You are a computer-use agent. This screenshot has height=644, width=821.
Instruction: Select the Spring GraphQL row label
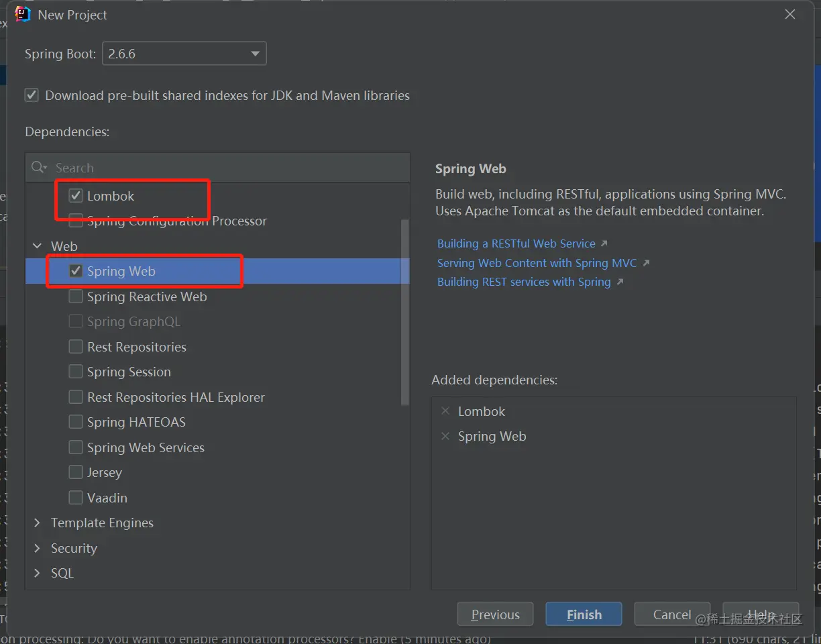[133, 321]
